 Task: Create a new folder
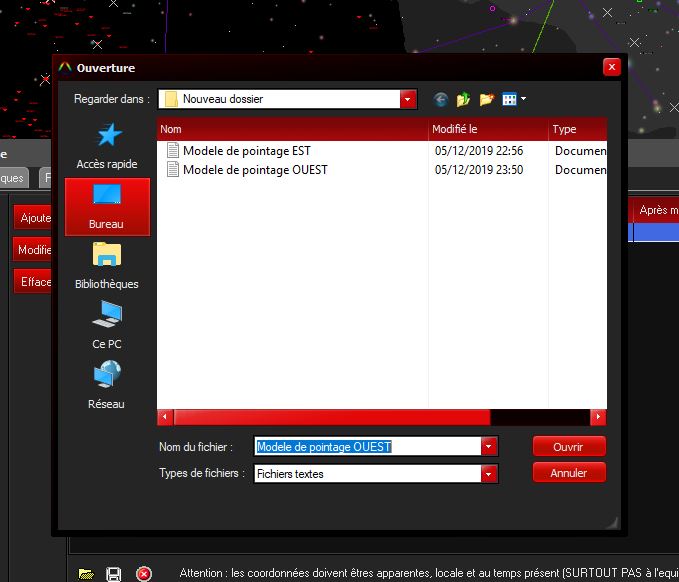pyautogui.click(x=487, y=99)
